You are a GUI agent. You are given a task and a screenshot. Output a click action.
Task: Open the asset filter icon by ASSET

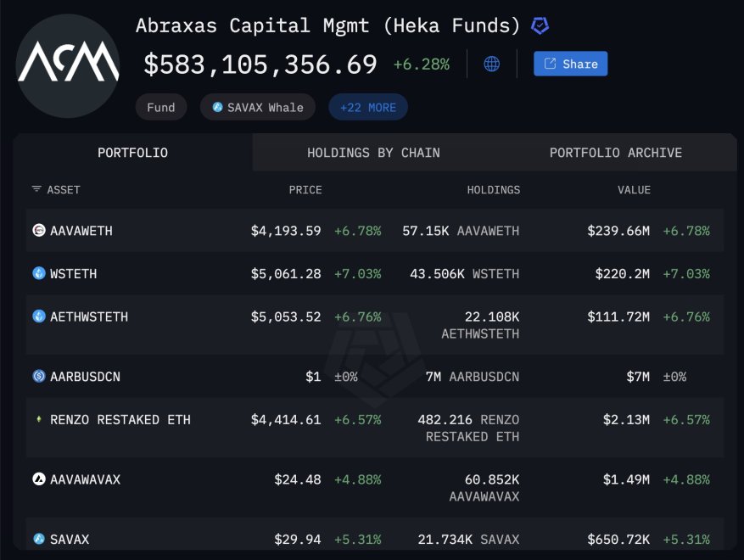coord(36,189)
